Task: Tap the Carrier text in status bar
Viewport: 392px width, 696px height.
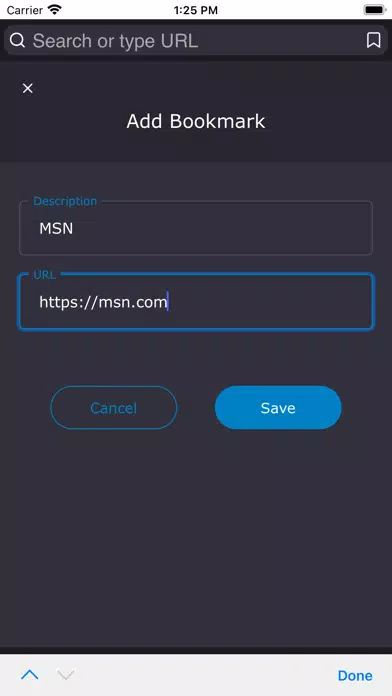Action: pos(25,10)
